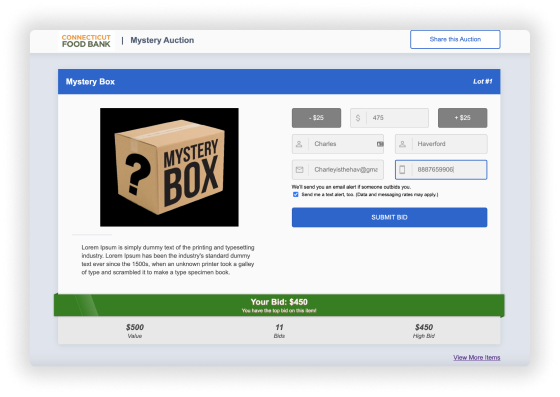Click the person icon in first name field
The image size is (560, 397).
(x=299, y=144)
